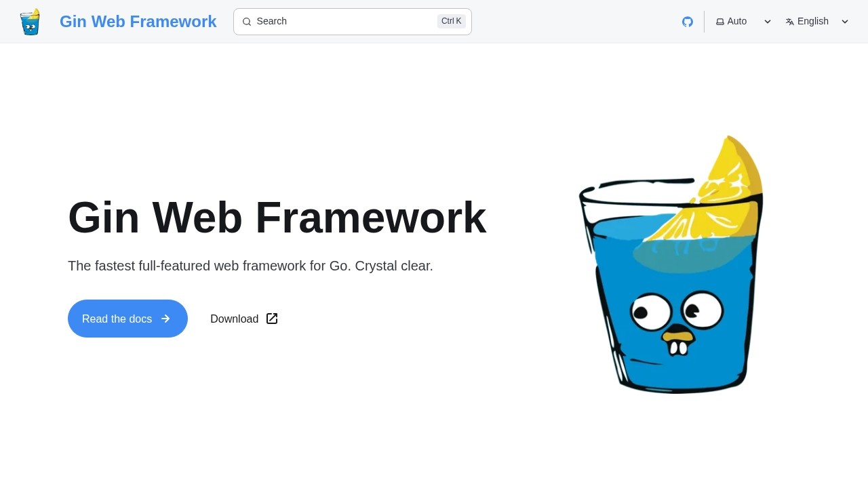Image resolution: width=868 pixels, height=488 pixels.
Task: Open the GitHub repository icon link
Action: [688, 22]
